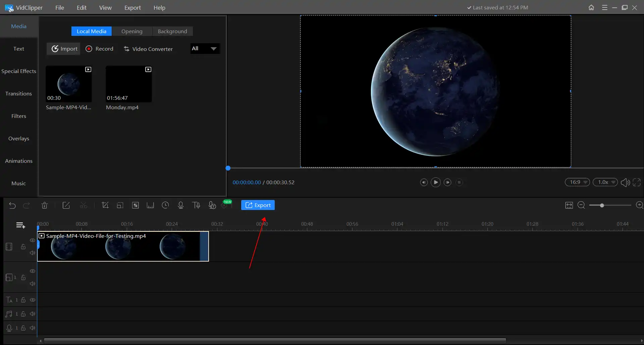Hide the main video track with eye icon
The width and height of the screenshot is (644, 345).
click(33, 240)
